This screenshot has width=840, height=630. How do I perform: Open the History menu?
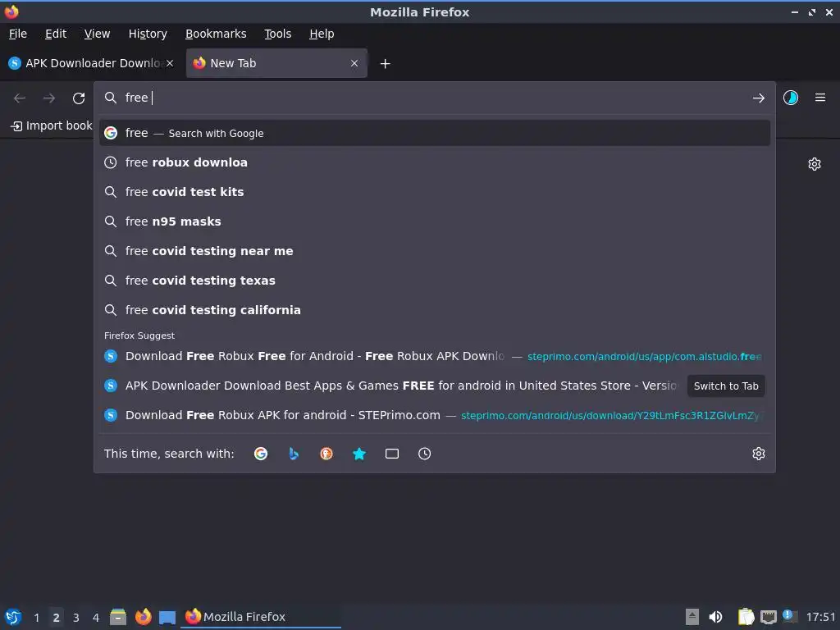click(148, 34)
